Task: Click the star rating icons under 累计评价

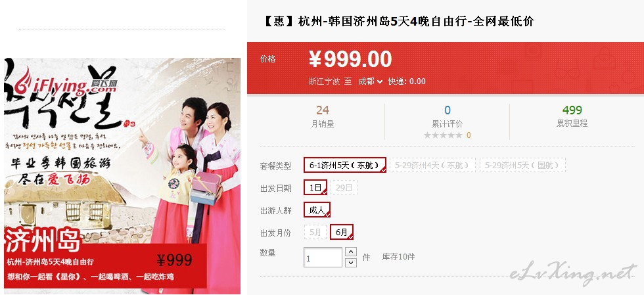Action: pyautogui.click(x=443, y=135)
